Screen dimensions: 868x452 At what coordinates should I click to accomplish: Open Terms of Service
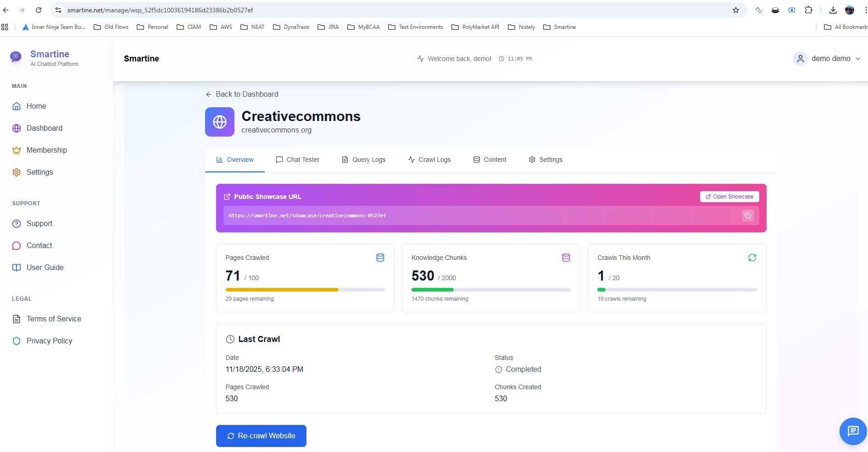pyautogui.click(x=47, y=319)
